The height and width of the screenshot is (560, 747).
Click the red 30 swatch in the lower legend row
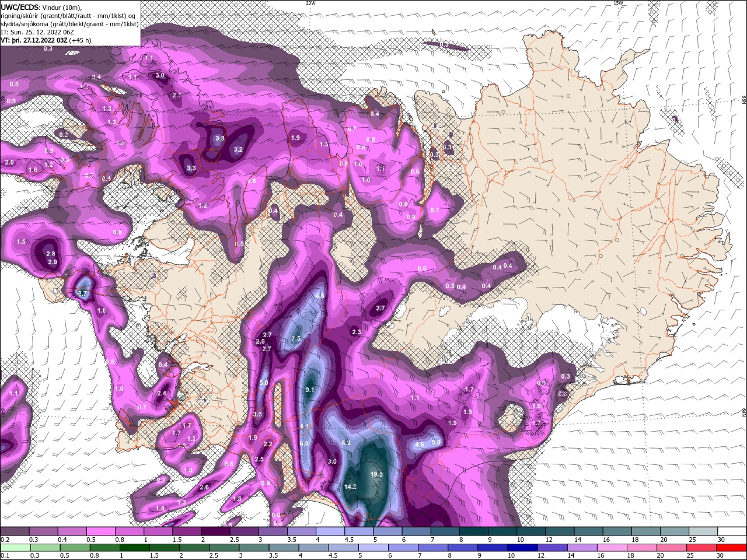click(x=732, y=548)
